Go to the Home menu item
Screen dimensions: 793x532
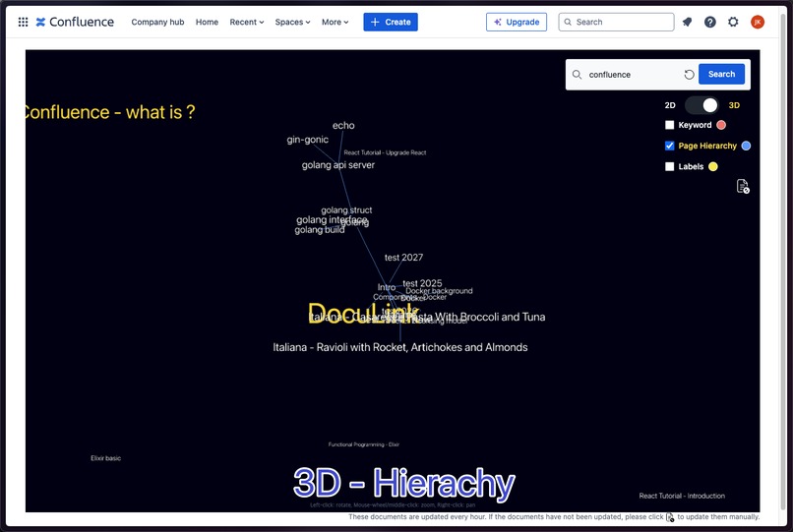click(207, 22)
